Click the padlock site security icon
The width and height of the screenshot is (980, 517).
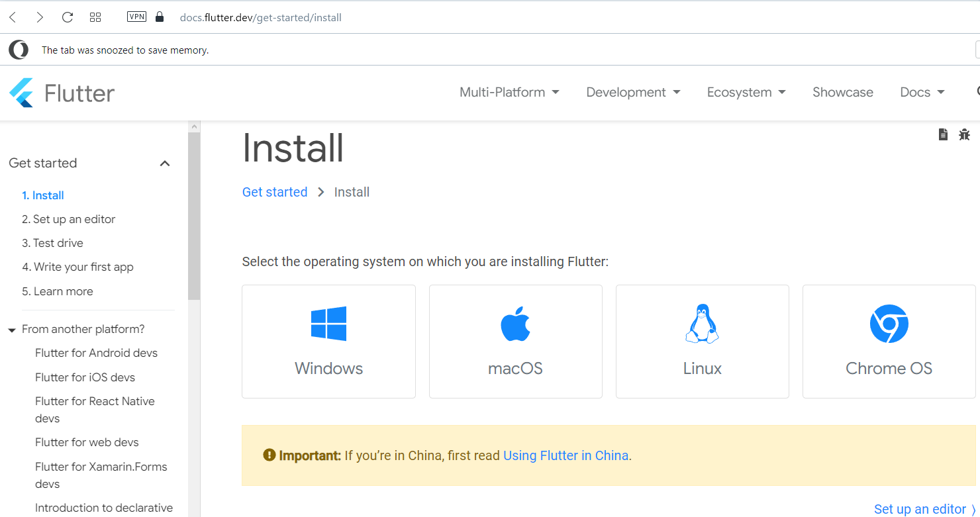click(159, 17)
